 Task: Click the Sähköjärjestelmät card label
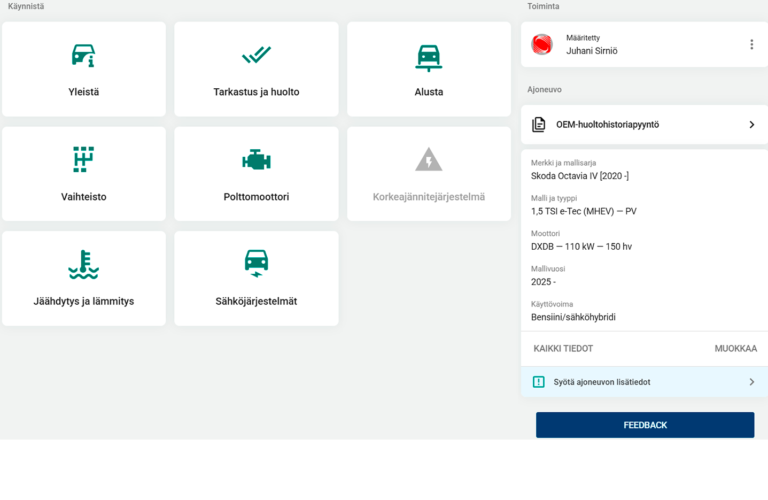coord(256,301)
